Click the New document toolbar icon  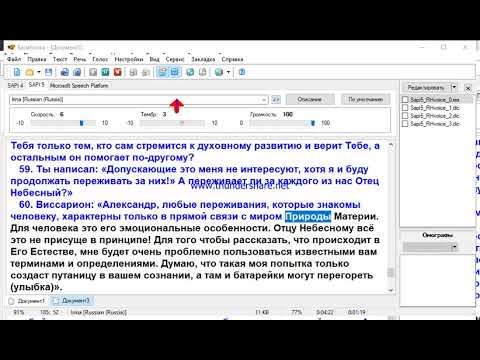tap(17, 72)
